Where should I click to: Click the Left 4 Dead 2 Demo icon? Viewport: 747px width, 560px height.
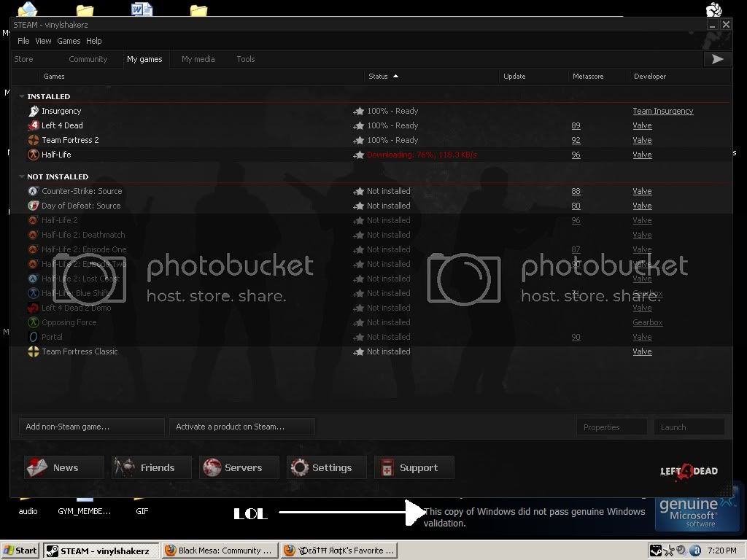tap(34, 308)
